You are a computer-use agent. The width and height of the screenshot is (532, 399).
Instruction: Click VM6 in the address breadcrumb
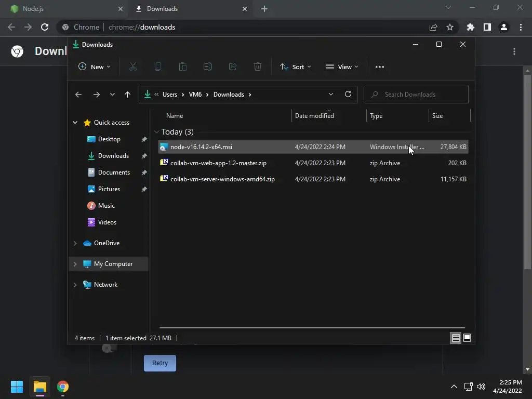[195, 95]
